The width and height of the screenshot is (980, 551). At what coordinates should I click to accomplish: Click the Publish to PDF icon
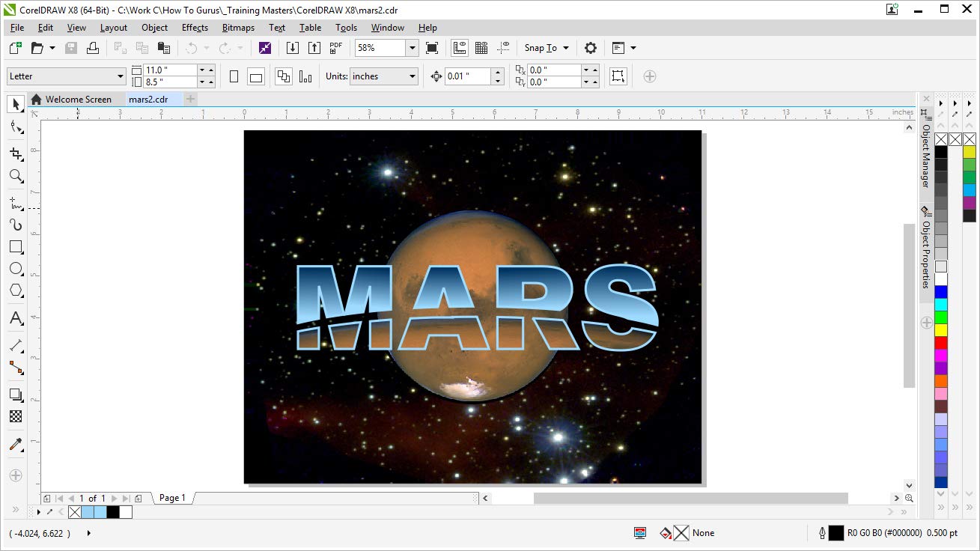point(336,48)
